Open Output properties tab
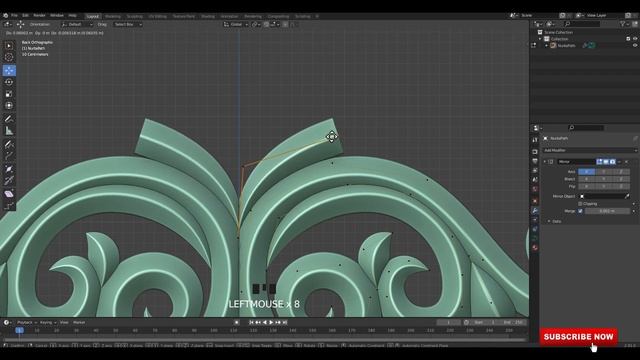The height and width of the screenshot is (360, 640). pos(535,161)
